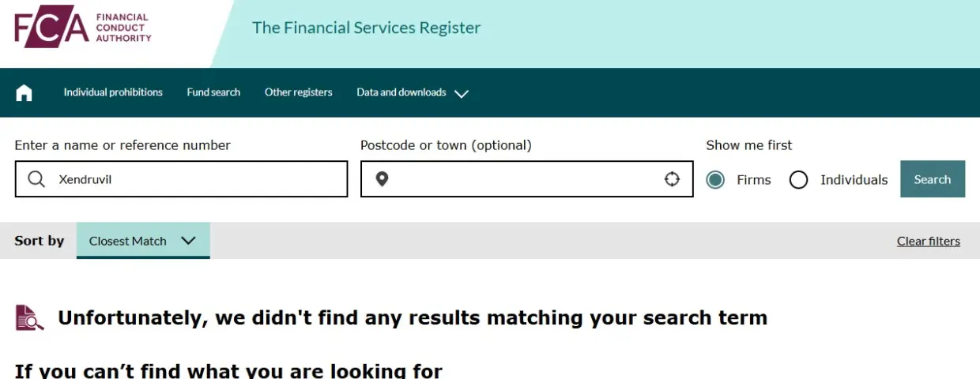Click The Financial Services Register title
This screenshot has height=379, width=980.
point(366,28)
